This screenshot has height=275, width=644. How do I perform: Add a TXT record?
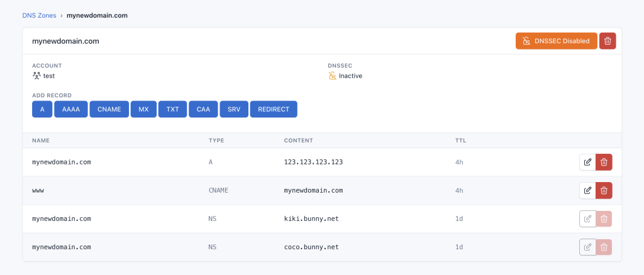click(x=172, y=109)
